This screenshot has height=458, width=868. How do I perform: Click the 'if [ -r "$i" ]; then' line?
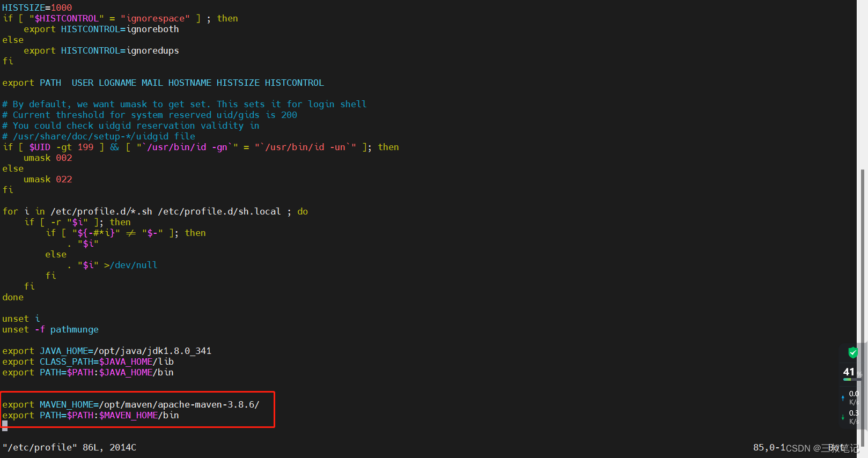pyautogui.click(x=77, y=222)
